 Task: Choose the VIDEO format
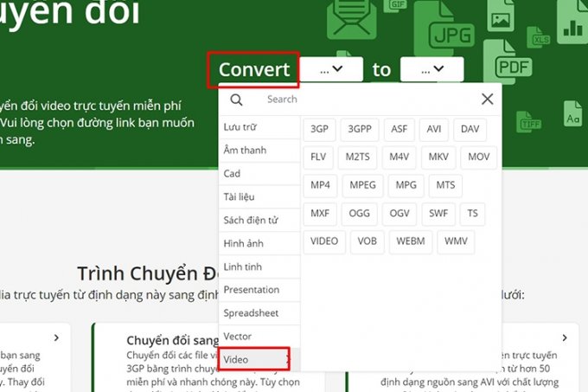324,241
